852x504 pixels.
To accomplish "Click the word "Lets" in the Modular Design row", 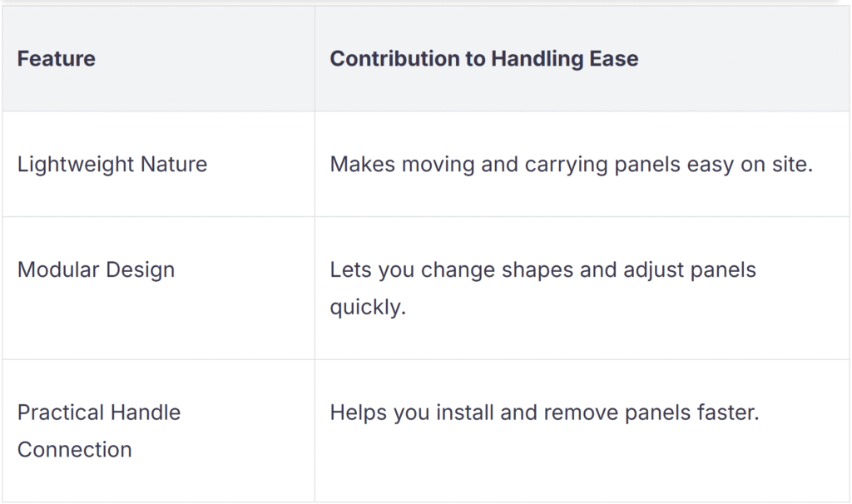I will (349, 270).
